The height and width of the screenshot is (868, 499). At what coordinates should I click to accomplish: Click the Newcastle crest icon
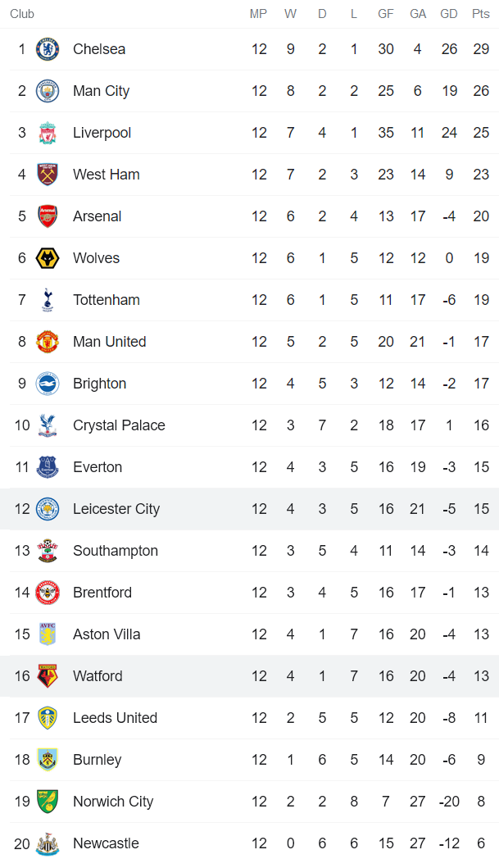48,843
